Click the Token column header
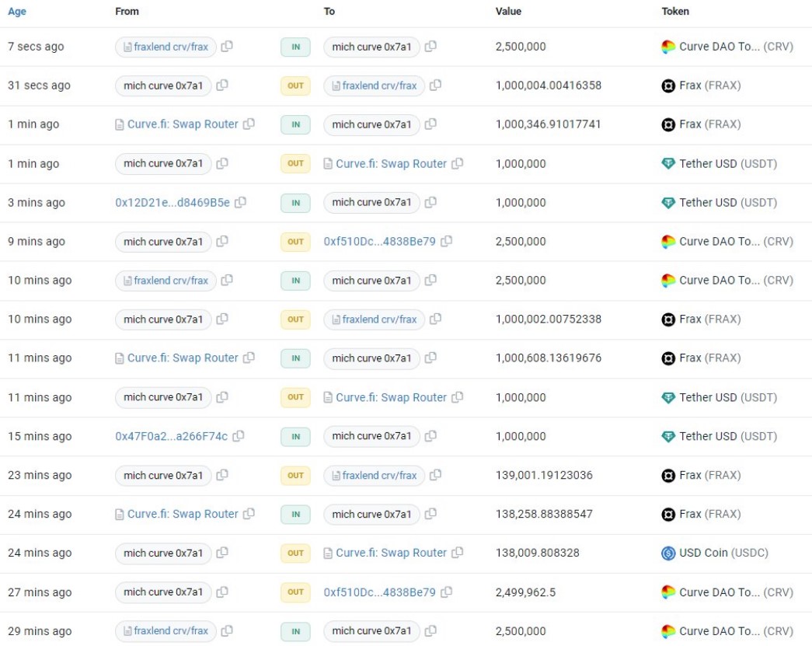This screenshot has width=812, height=646. [675, 12]
